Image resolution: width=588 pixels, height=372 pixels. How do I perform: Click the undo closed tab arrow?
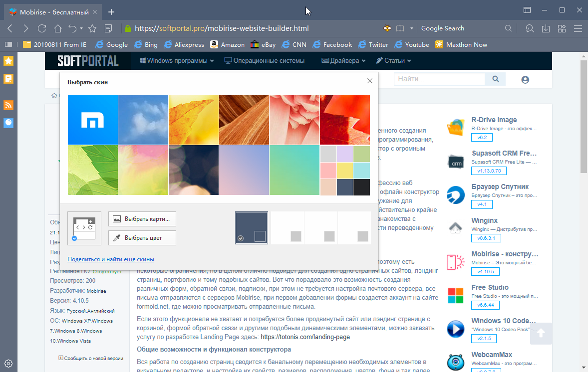click(x=72, y=28)
